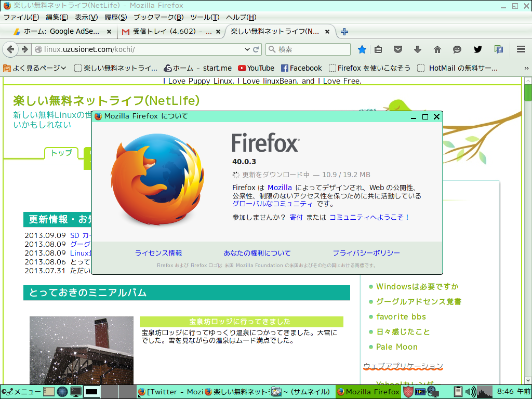The width and height of the screenshot is (532, 399).
Task: Open the ツール(T) menu
Action: (x=205, y=17)
